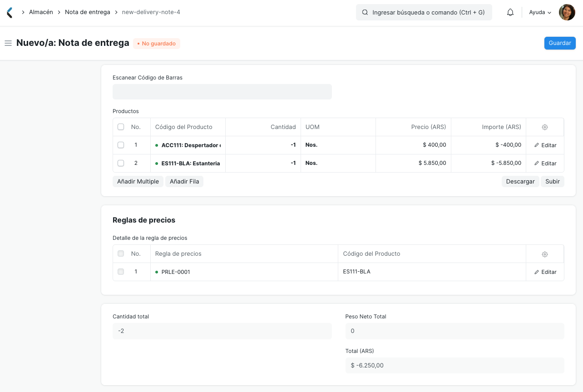Image resolution: width=583 pixels, height=392 pixels.
Task: Check the ACC111 Despertador row checkbox
Action: [121, 145]
